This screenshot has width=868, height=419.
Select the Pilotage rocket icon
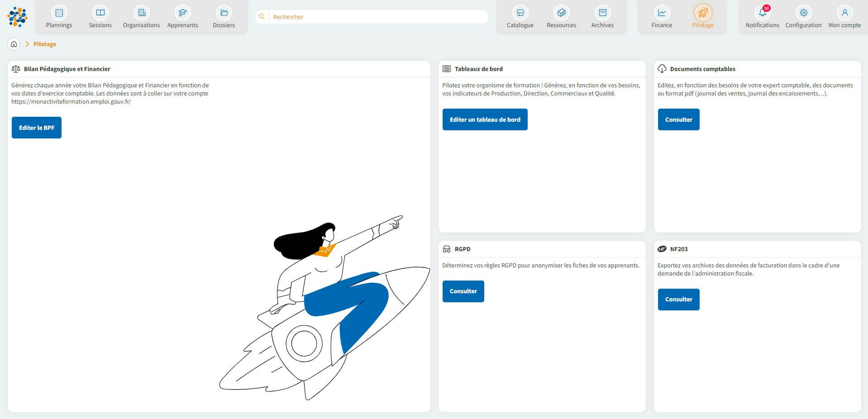(703, 13)
